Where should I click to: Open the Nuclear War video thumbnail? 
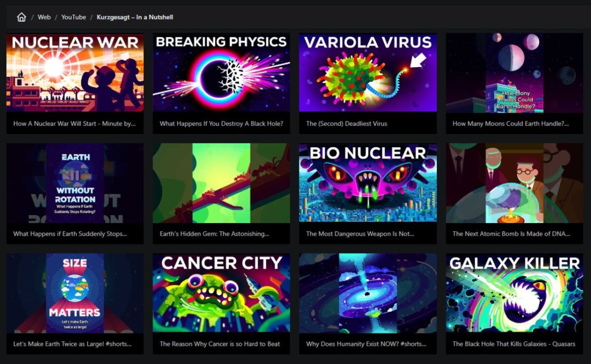75,73
